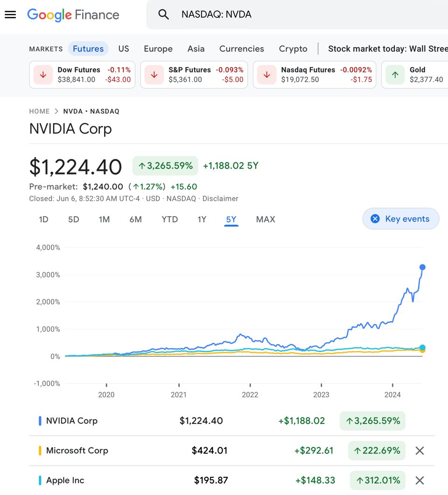448x495 pixels.
Task: Click Apple's 312.01% gain badge
Action: click(x=378, y=481)
